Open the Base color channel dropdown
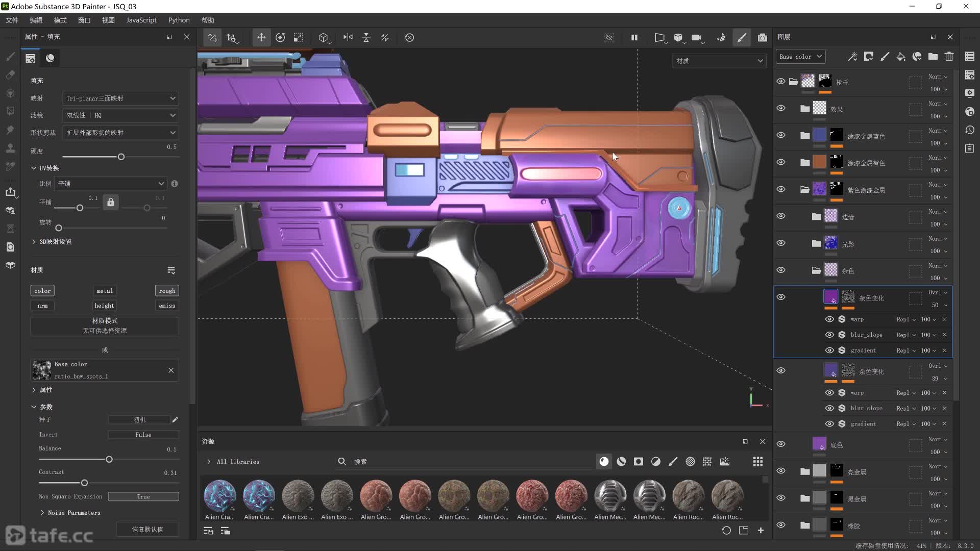This screenshot has height=551, width=980. [800, 57]
